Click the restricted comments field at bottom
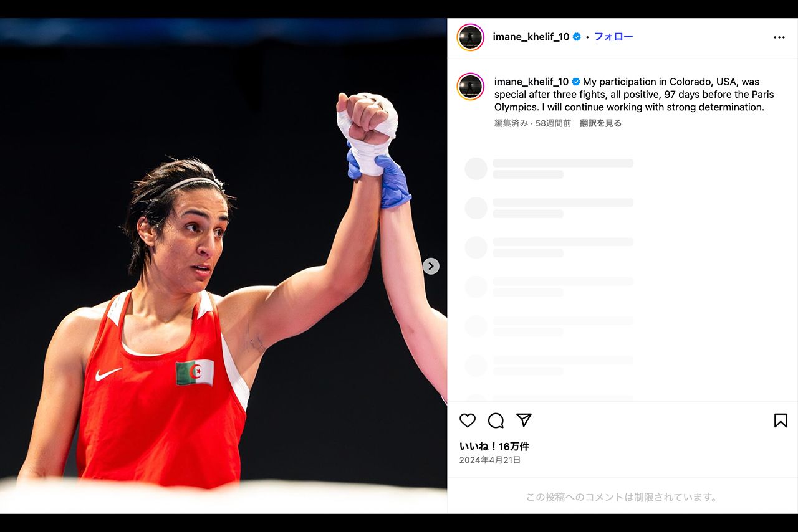Image resolution: width=798 pixels, height=532 pixels. click(622, 497)
